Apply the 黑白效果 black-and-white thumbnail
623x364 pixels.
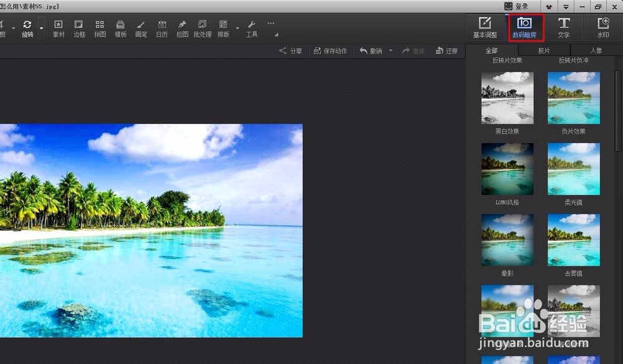pyautogui.click(x=507, y=98)
